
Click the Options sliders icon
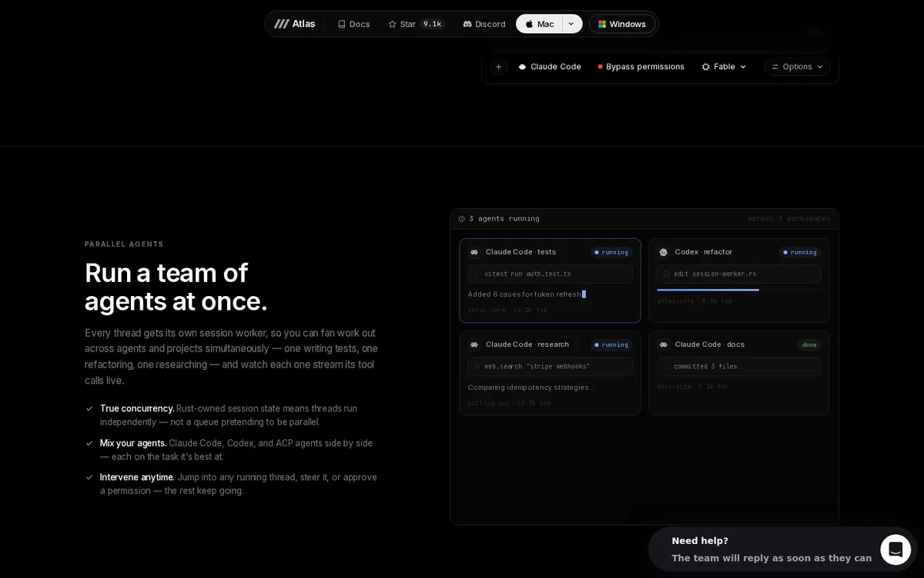tap(775, 66)
